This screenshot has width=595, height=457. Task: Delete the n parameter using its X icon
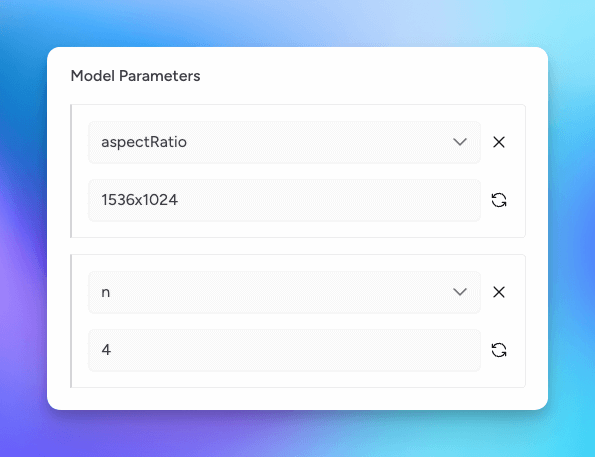coord(499,292)
